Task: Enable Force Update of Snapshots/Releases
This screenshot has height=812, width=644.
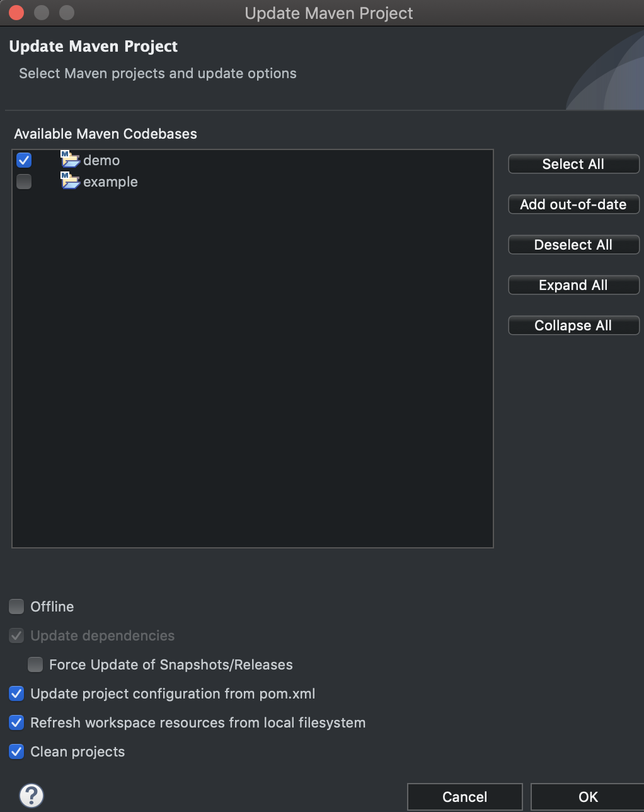Action: tap(35, 664)
